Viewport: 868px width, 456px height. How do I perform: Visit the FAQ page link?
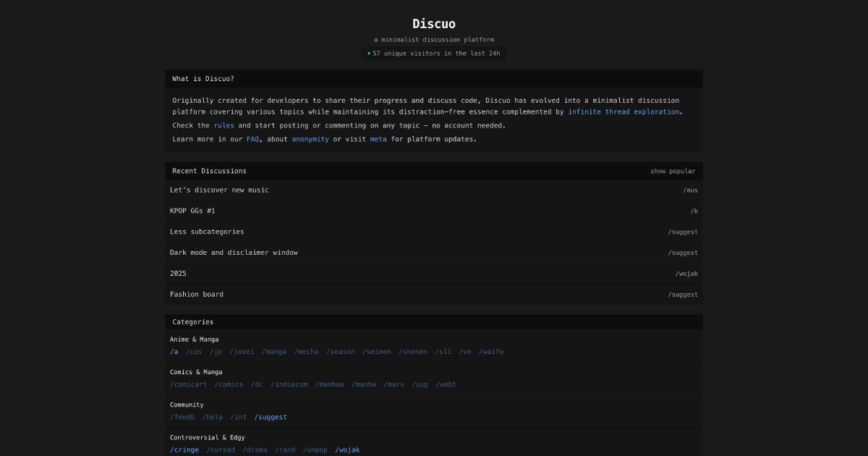pos(252,140)
